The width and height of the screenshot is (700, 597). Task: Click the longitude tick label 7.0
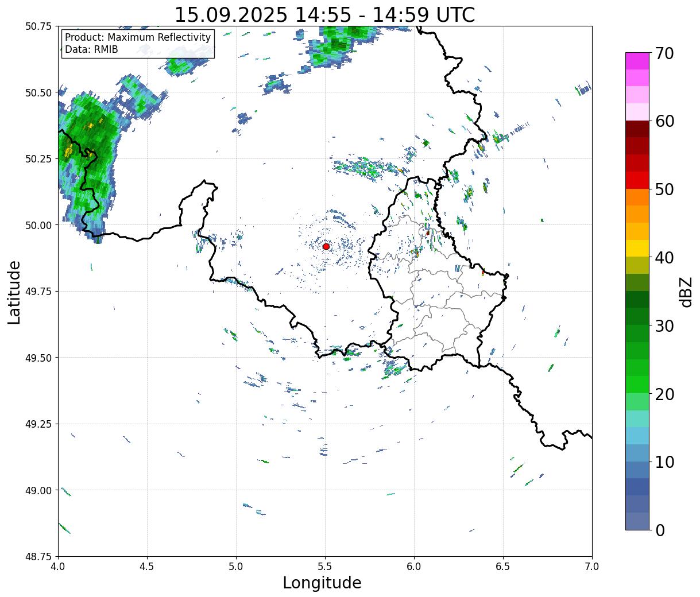(x=592, y=567)
